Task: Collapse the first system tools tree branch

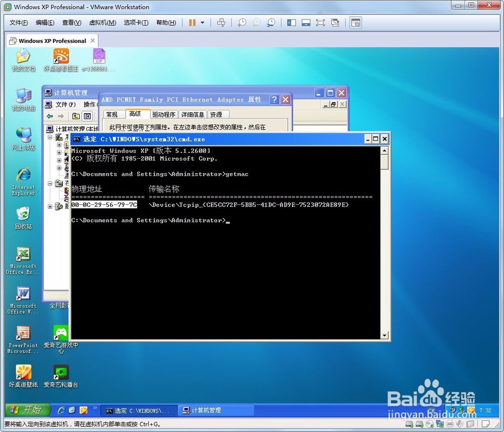Action: point(50,137)
